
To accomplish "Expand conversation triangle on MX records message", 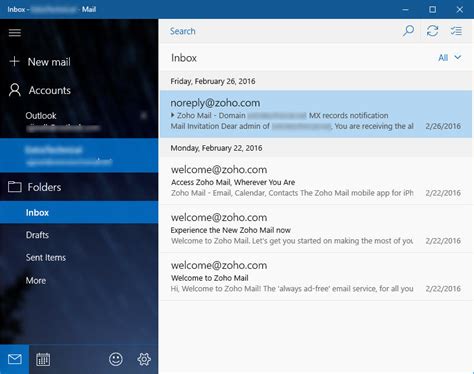I will [173, 115].
